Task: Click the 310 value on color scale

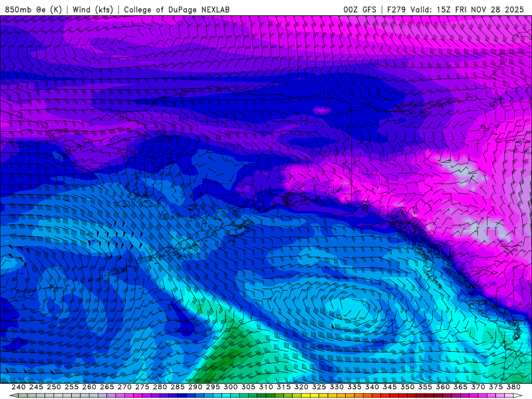Action: click(x=265, y=387)
